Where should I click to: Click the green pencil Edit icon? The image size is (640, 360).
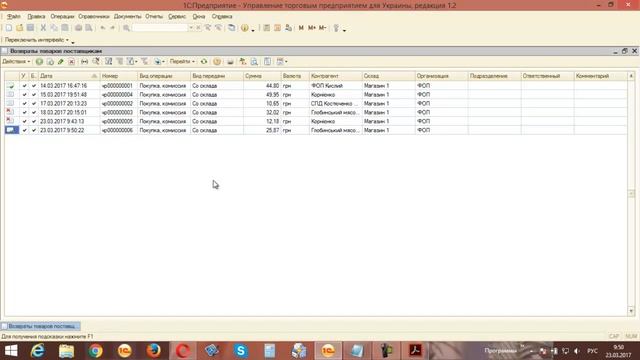click(61, 62)
